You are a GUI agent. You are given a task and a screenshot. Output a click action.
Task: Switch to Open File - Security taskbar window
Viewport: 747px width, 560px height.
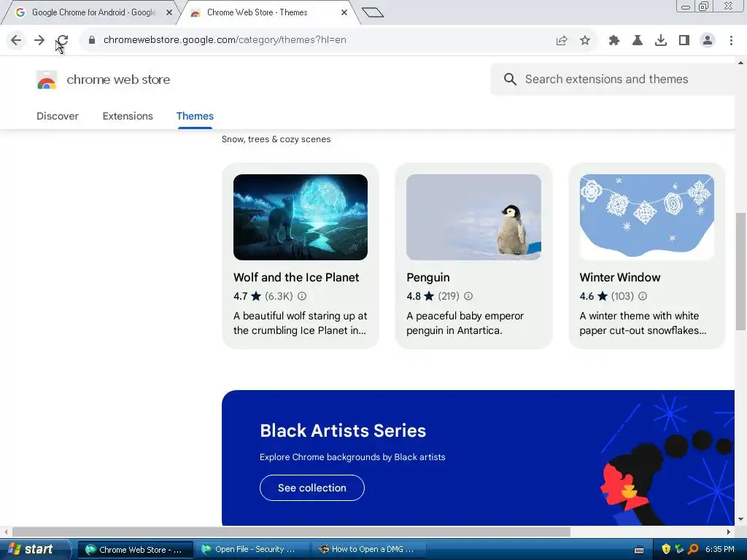pos(252,550)
